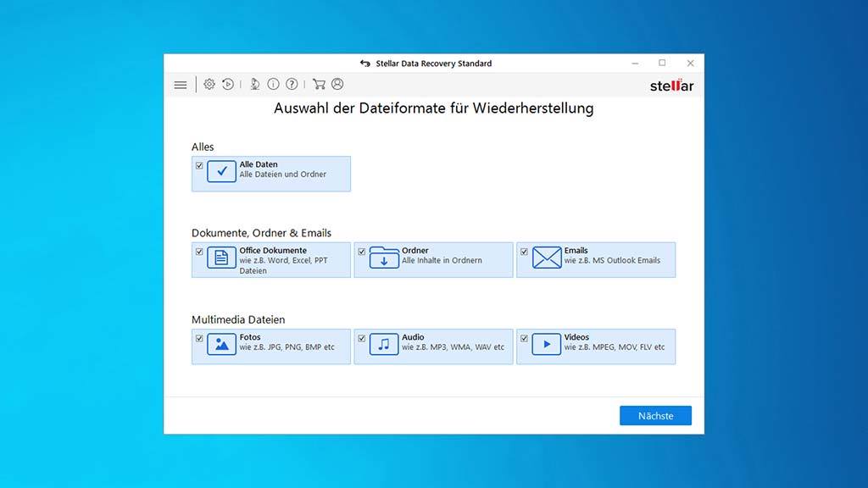Click the 'Ordner' label
The image size is (868, 488).
415,251
